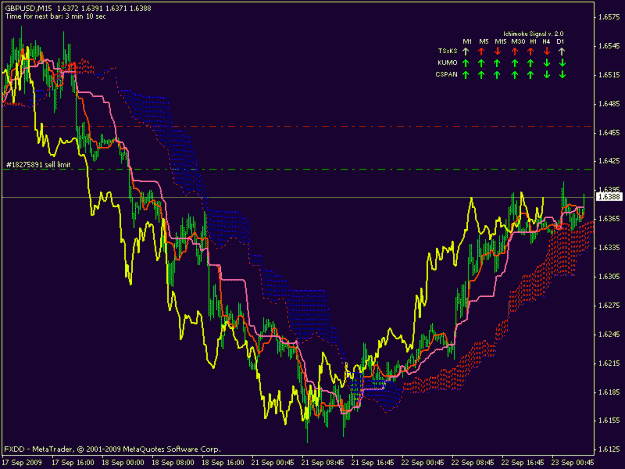Click the green dash-dot sell limit line

point(298,170)
